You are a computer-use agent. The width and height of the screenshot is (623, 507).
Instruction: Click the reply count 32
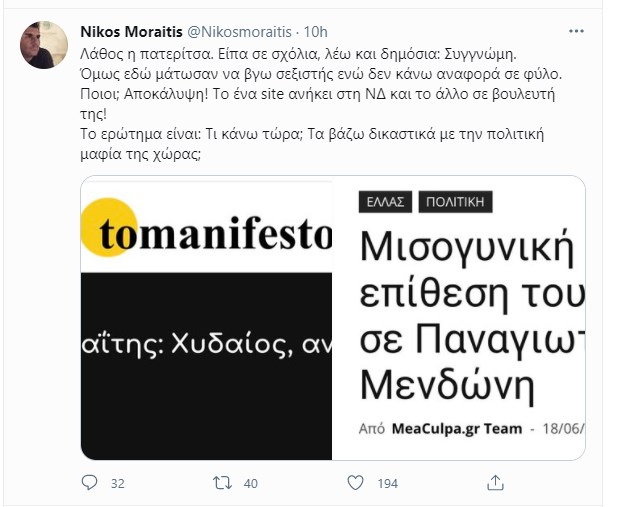click(x=117, y=483)
